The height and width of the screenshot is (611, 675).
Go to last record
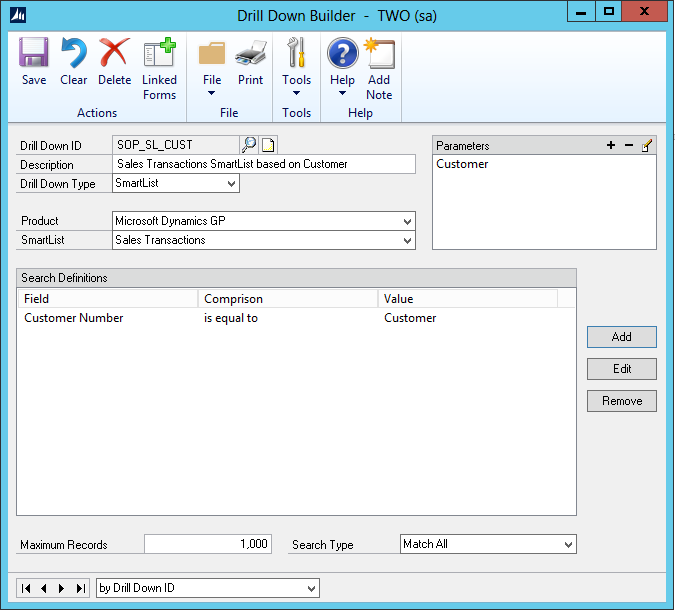point(80,588)
